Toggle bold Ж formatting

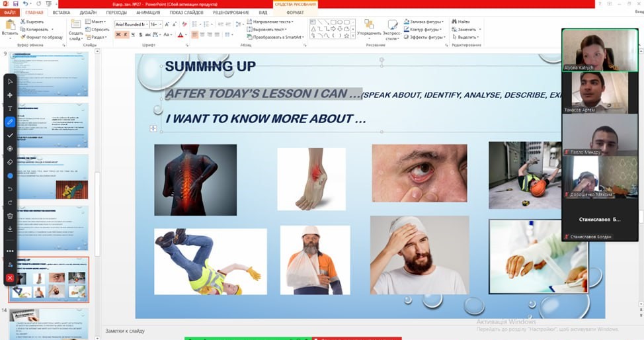point(118,34)
